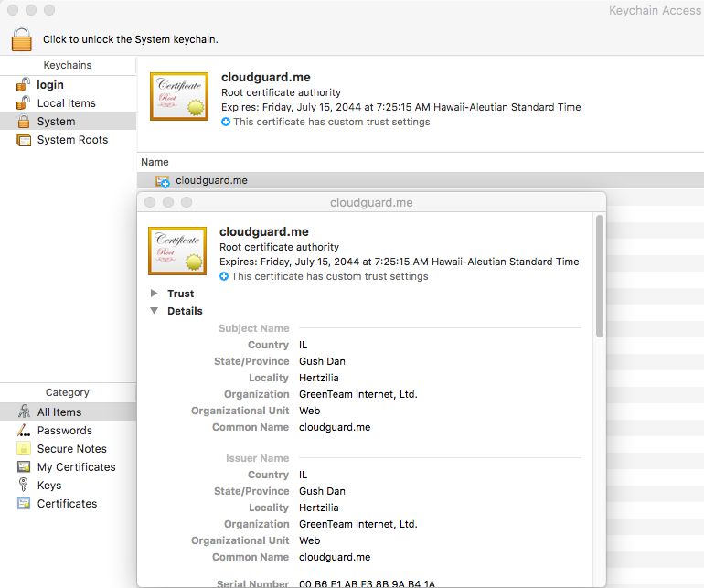
Task: Click the Issuer Name Organizational Unit Web
Action: (x=309, y=540)
